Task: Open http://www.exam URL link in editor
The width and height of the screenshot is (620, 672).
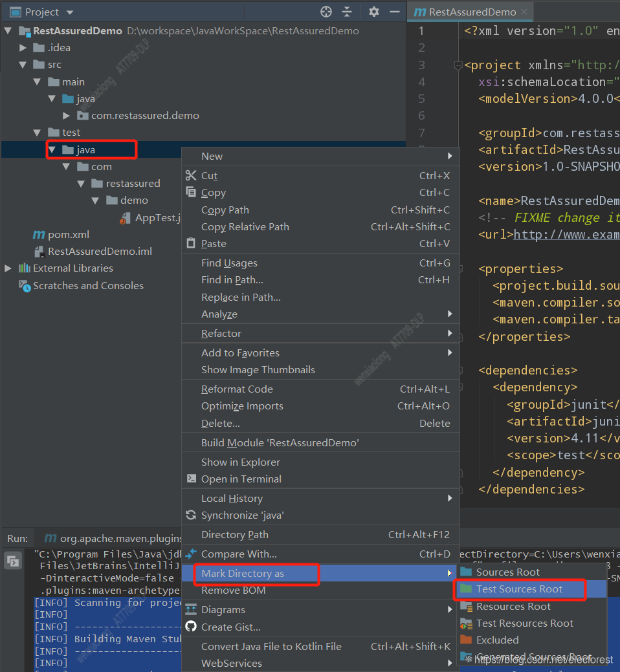Action: click(566, 235)
